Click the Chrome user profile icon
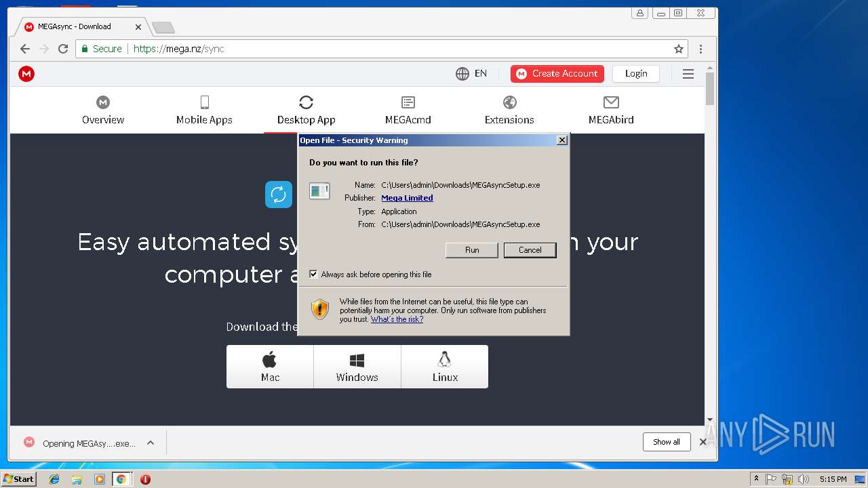868x488 pixels. [x=639, y=13]
